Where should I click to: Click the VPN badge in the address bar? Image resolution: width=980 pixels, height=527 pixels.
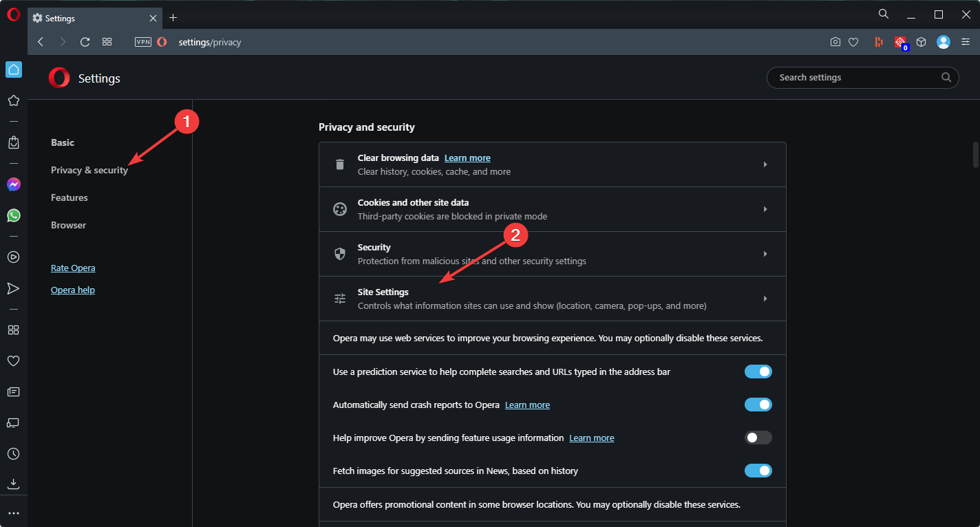click(x=143, y=42)
